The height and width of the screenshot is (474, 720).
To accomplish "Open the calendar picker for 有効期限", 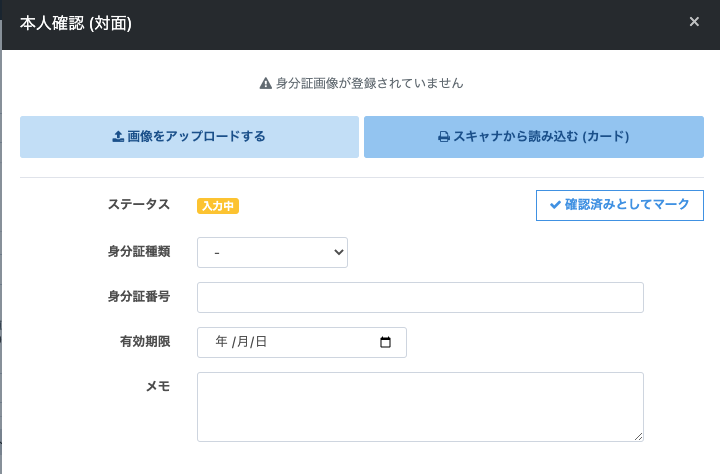I will [x=386, y=342].
